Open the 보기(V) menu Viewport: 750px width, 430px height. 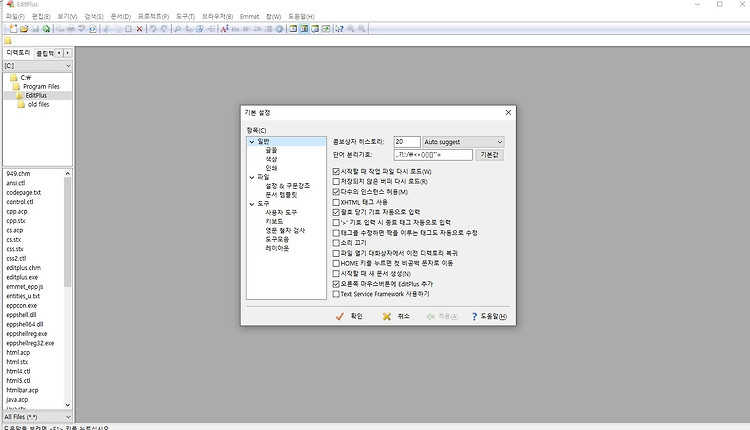67,16
